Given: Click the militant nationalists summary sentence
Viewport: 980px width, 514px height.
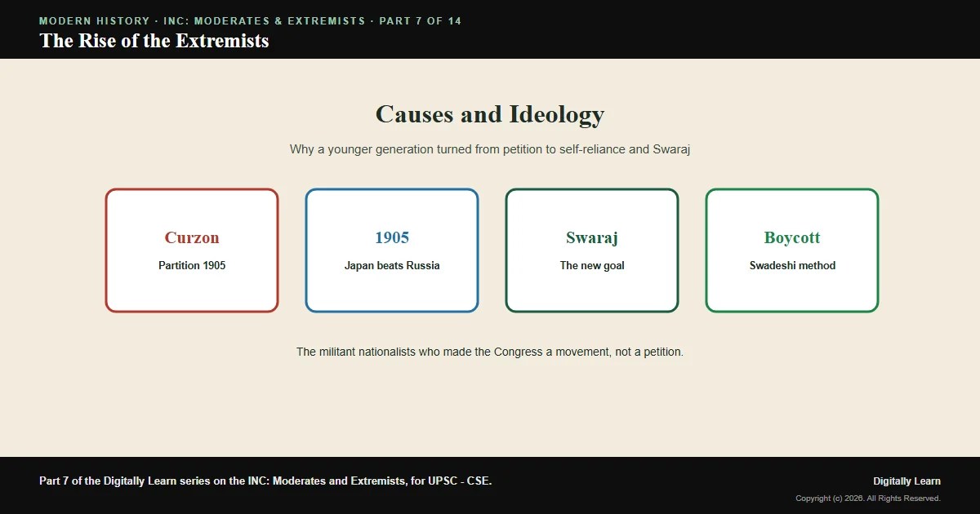Looking at the screenshot, I should point(490,352).
